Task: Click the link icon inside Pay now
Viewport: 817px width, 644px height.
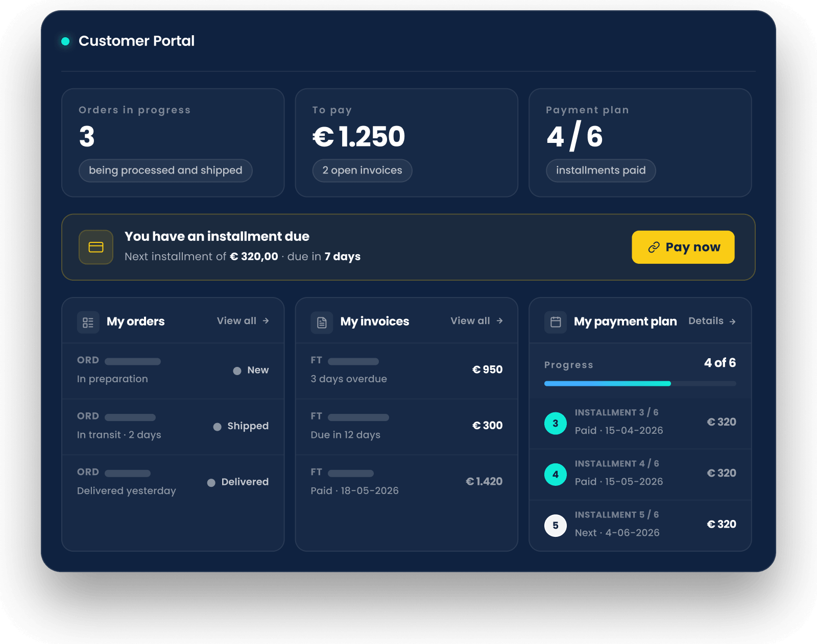Action: pos(654,247)
